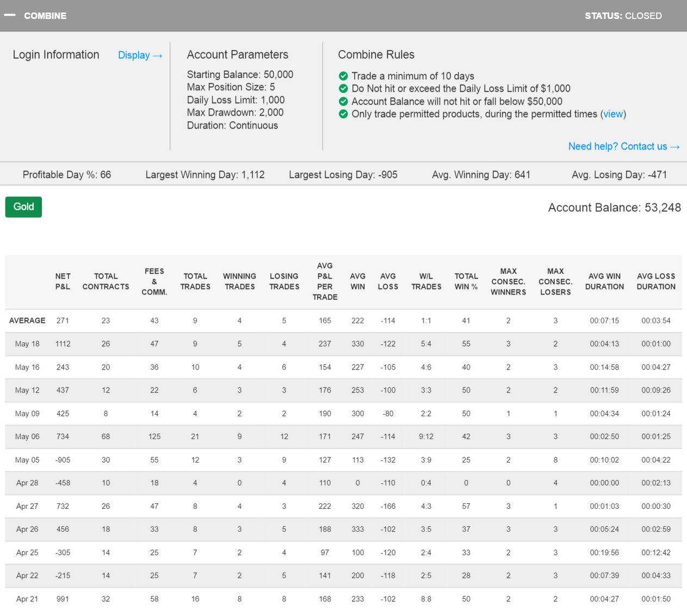Image resolution: width=687 pixels, height=616 pixels.
Task: Click the MAX CONSEC. LOSERS header
Action: pyautogui.click(x=555, y=281)
